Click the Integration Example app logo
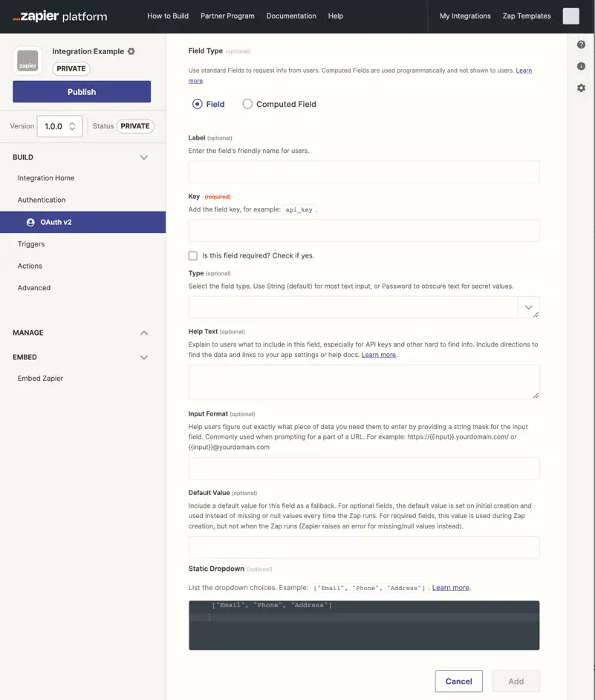The image size is (595, 700). 27,60
